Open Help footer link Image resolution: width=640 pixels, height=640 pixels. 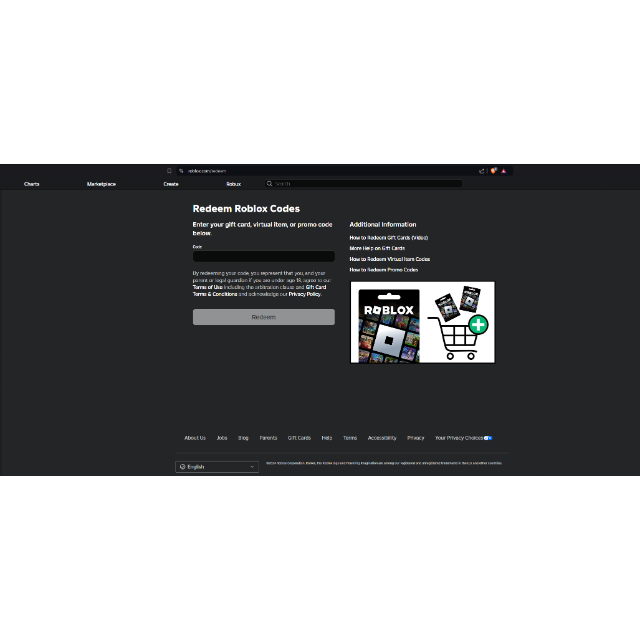tap(327, 438)
